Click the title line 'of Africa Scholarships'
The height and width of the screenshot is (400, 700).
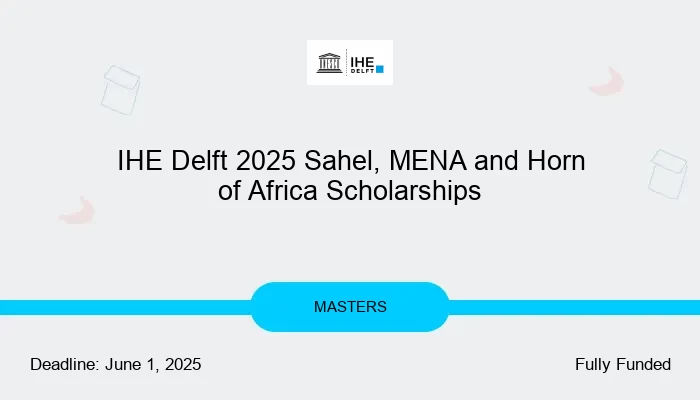pyautogui.click(x=350, y=191)
